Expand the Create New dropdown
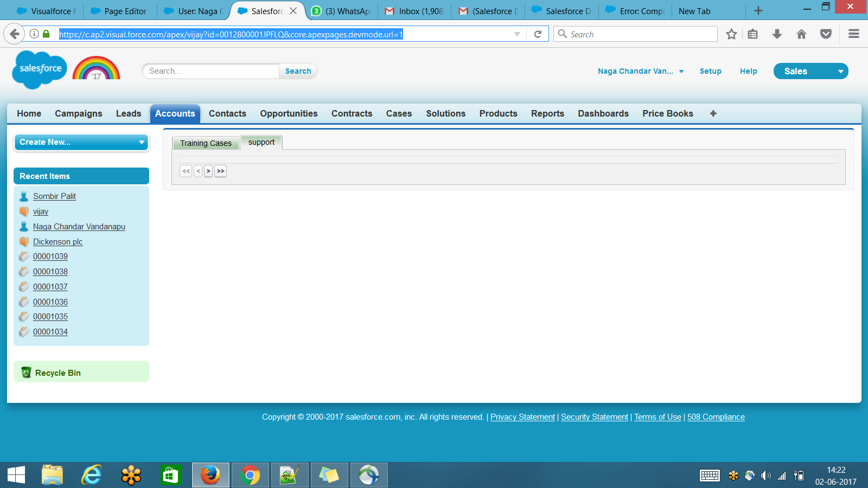Viewport: 868px width, 488px height. (x=81, y=142)
